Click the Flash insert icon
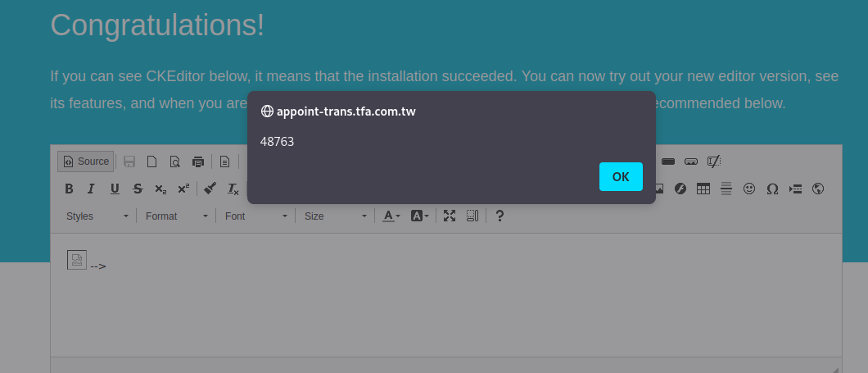Screen dimensions: 868x373 pyautogui.click(x=680, y=189)
